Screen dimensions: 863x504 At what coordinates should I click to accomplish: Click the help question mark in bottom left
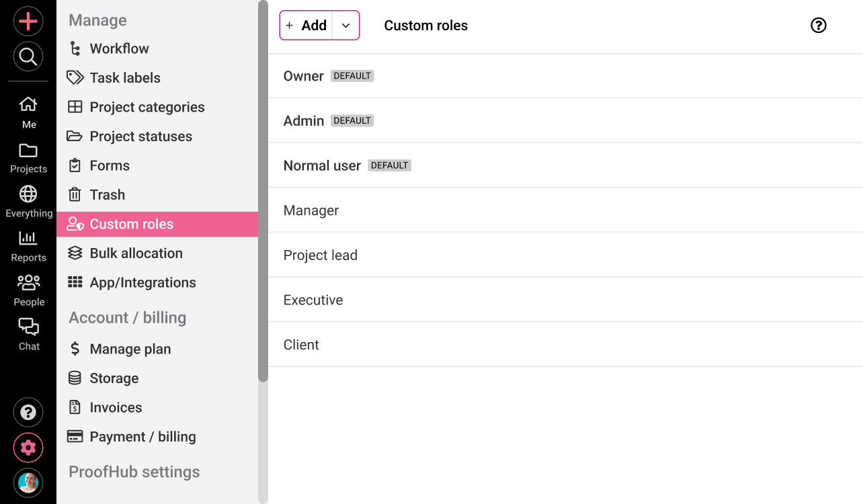pyautogui.click(x=28, y=412)
